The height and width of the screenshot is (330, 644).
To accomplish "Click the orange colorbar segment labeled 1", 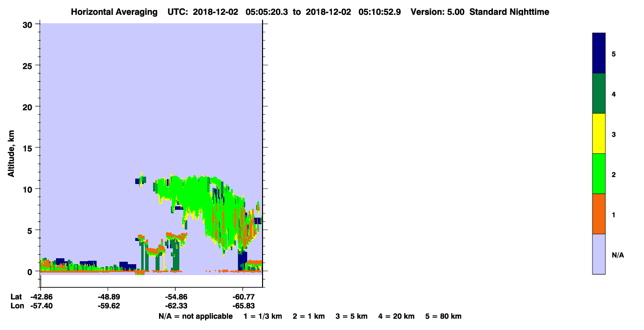I will coord(599,214).
